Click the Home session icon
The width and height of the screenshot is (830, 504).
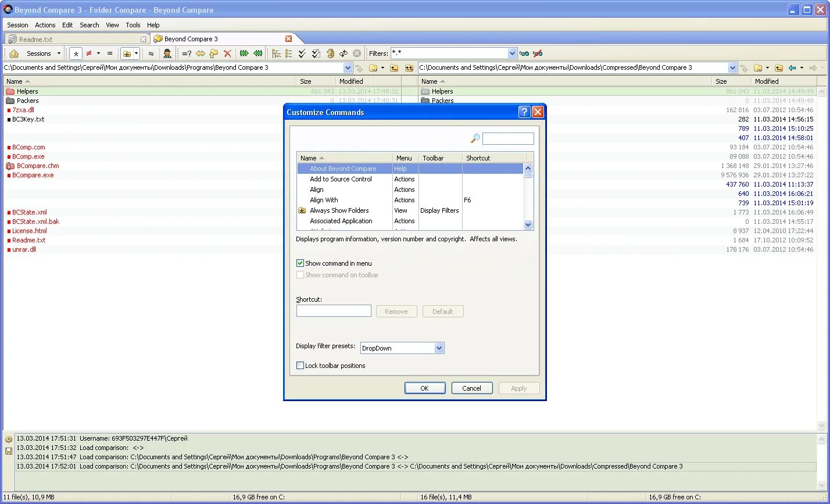14,53
